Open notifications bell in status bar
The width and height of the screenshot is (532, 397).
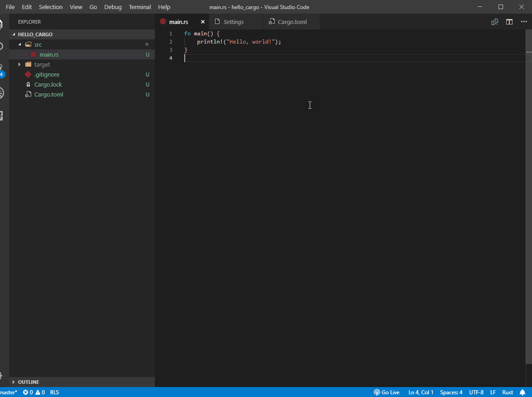(522, 392)
